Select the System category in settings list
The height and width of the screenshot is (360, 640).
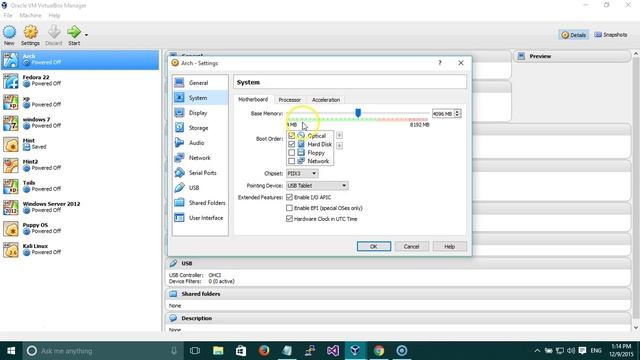(x=200, y=98)
